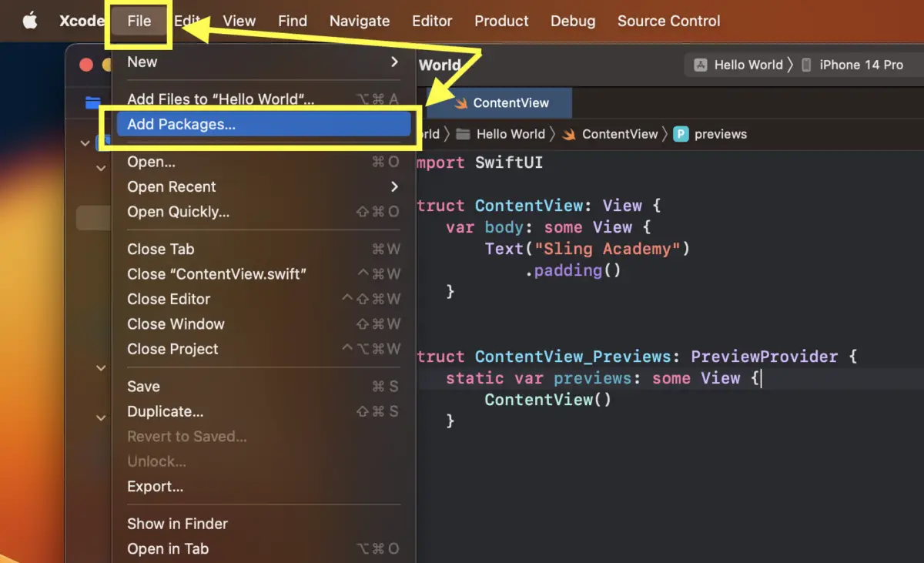Viewport: 924px width, 563px height.
Task: Open the Find menu
Action: [293, 21]
